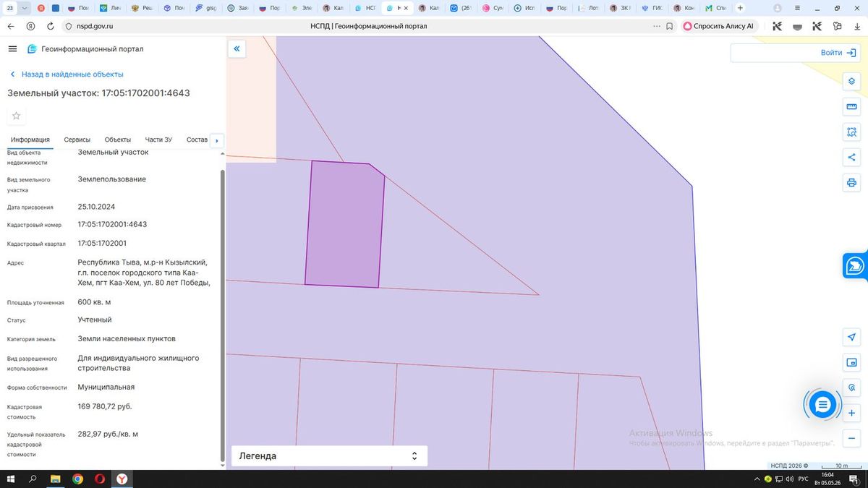Screen dimensions: 868x488
Task: Activate the area search selection tool
Action: point(851,132)
